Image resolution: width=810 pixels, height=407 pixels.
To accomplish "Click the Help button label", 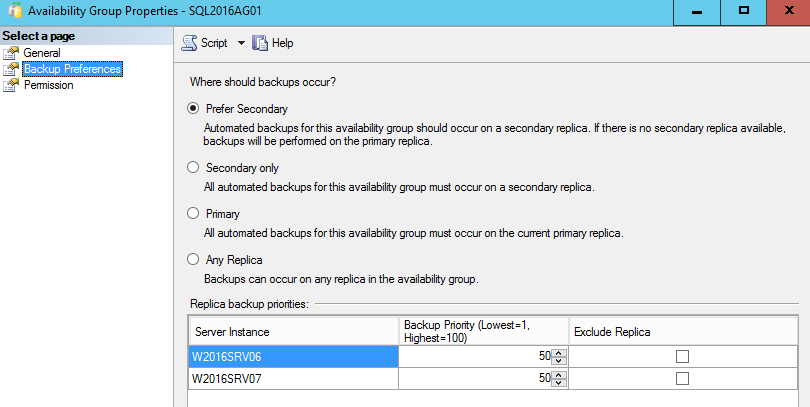I will tap(283, 43).
